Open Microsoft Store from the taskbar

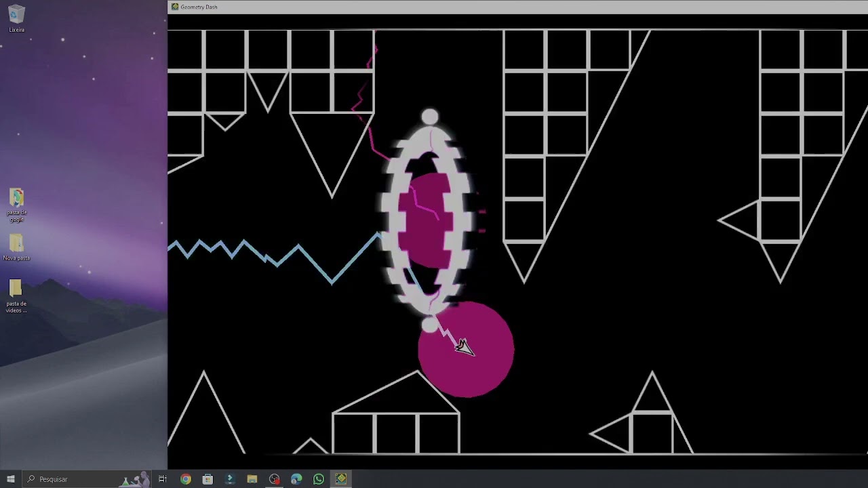click(208, 479)
